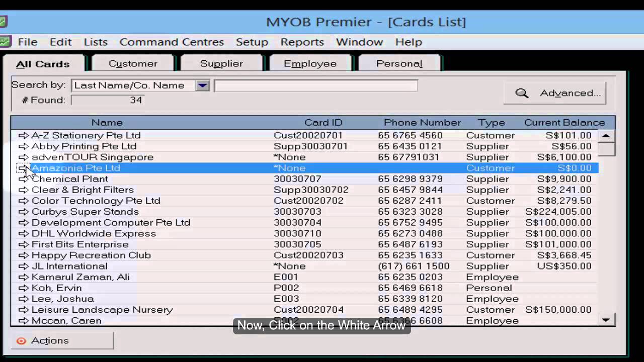Click the arrow icon beside JL International
Screen dimensions: 644x362
coord(24,266)
